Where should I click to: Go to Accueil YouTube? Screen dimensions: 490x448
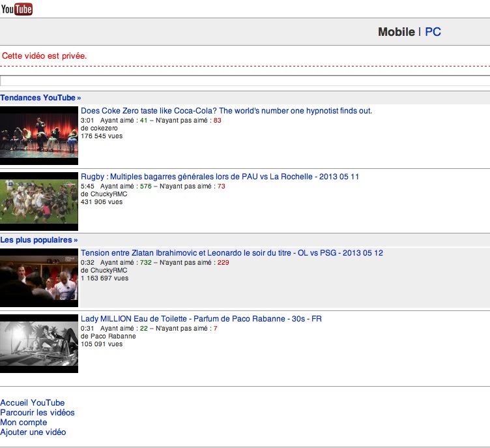[32, 402]
